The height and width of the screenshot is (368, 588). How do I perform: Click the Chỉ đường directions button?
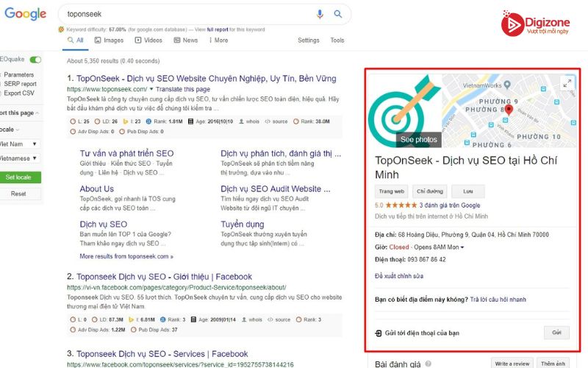(x=430, y=191)
